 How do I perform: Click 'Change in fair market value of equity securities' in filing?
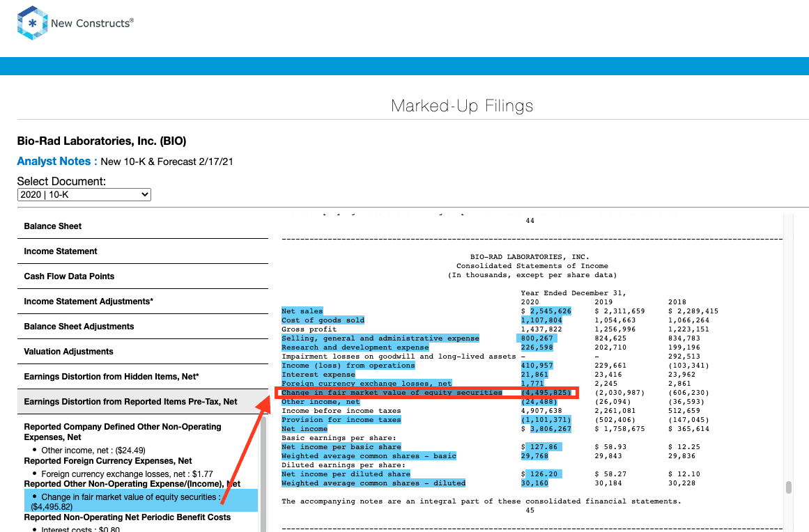392,393
